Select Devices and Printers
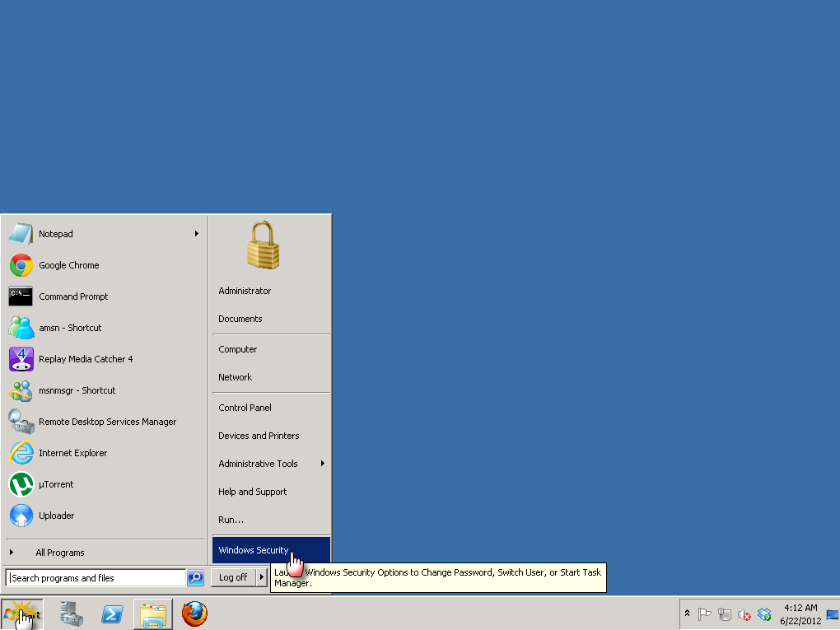The width and height of the screenshot is (840, 630). tap(259, 436)
